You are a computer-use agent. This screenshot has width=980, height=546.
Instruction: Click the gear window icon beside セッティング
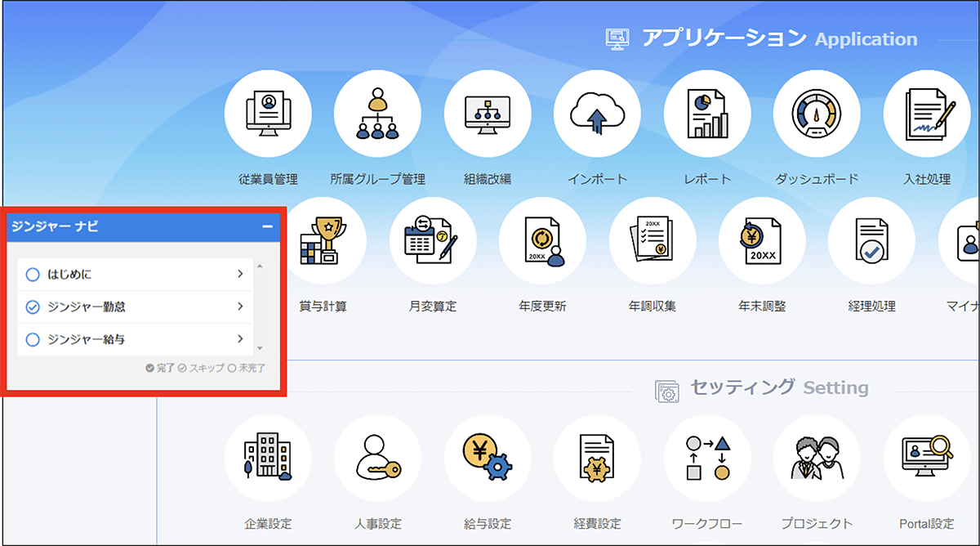pyautogui.click(x=667, y=391)
